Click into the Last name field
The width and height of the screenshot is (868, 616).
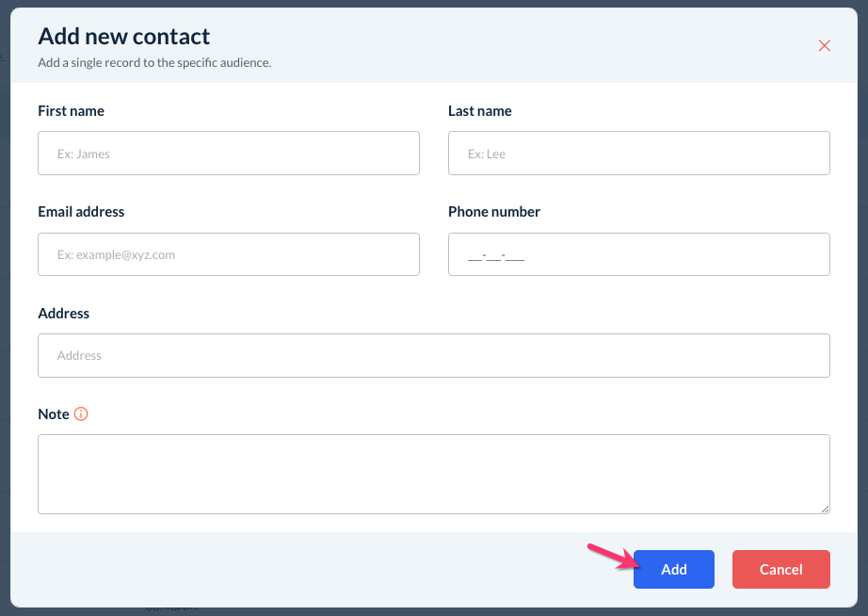638,153
